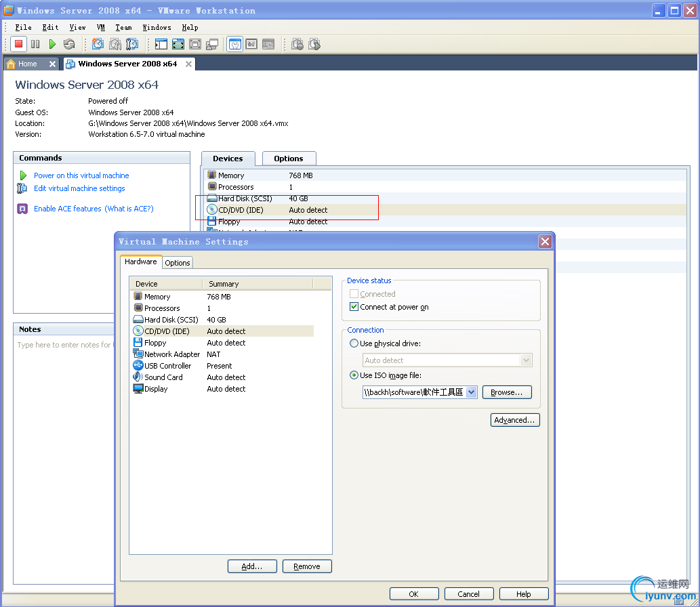Viewport: 700px width, 607px height.
Task: Select Sound Card in the device list
Action: coord(223,377)
